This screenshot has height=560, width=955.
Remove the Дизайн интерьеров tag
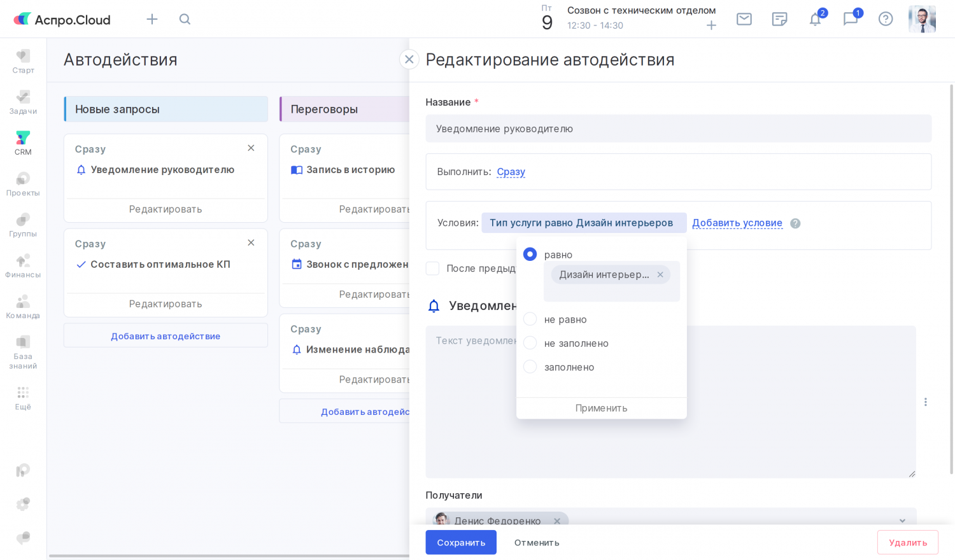660,275
